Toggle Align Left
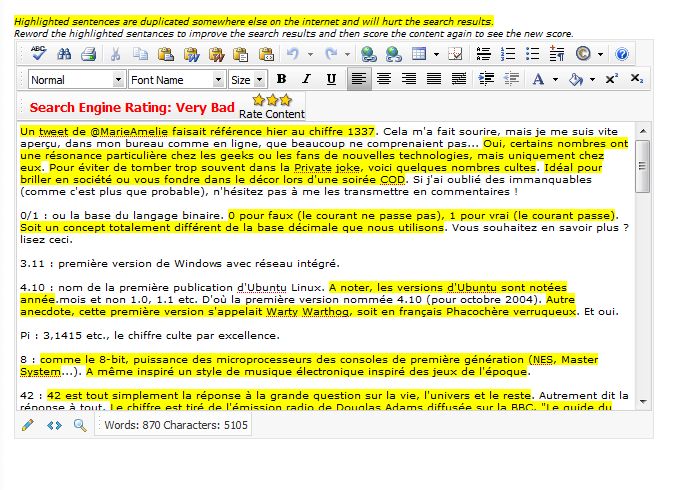This screenshot has width=680, height=490. click(359, 79)
